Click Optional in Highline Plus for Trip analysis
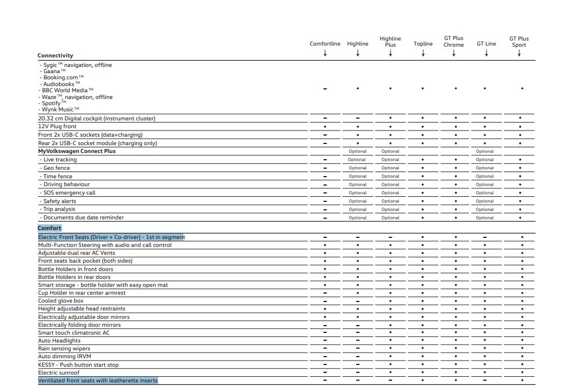 (390, 209)
